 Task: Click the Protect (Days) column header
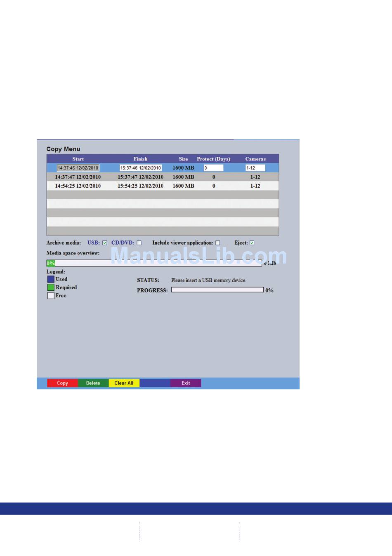(x=213, y=159)
